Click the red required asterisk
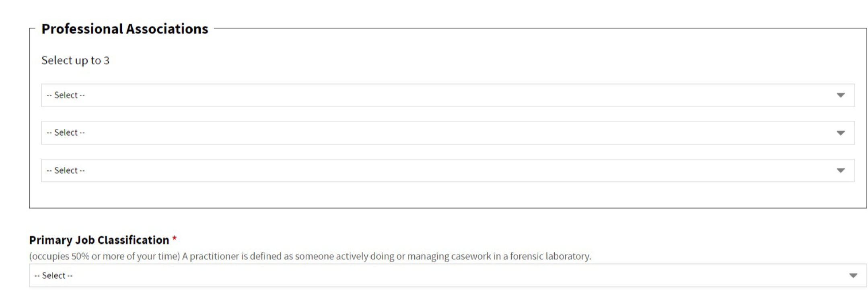Viewport: 868px width, 296px height. click(175, 240)
